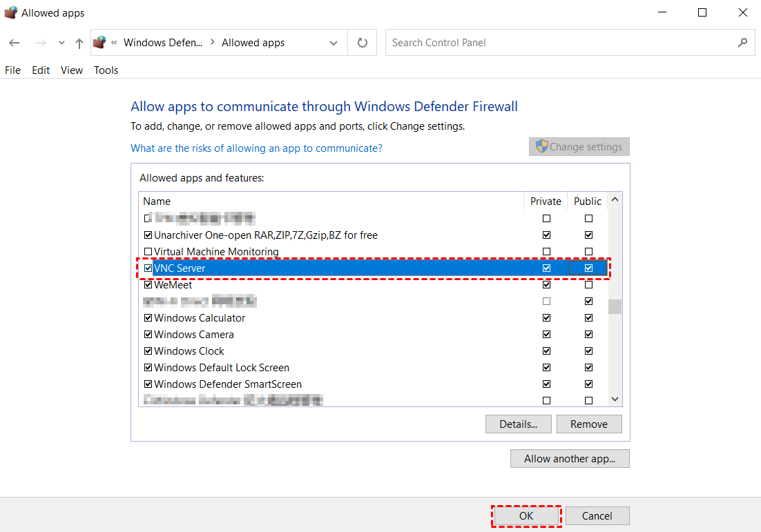The image size is (761, 532).
Task: Toggle VNC Server name checkbox
Action: (148, 268)
